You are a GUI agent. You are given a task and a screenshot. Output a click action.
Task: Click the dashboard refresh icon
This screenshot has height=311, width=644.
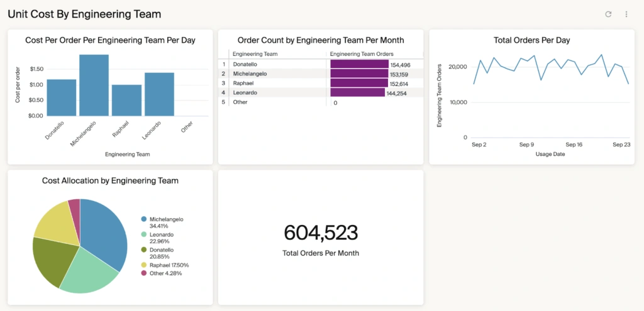point(608,14)
